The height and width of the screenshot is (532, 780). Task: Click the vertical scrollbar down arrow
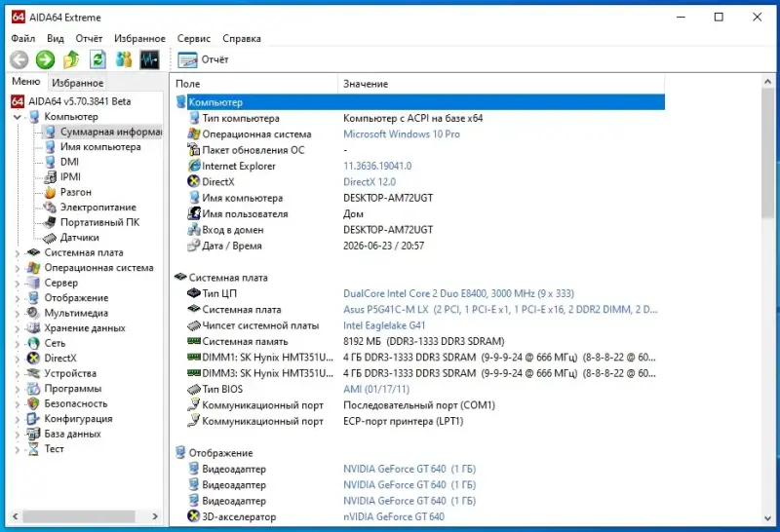pos(767,518)
